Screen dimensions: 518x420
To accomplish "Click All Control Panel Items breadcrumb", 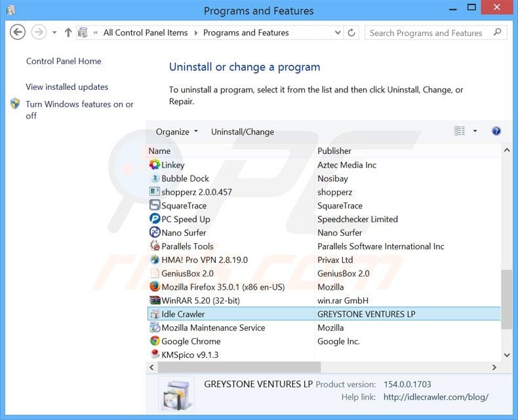I will (146, 32).
